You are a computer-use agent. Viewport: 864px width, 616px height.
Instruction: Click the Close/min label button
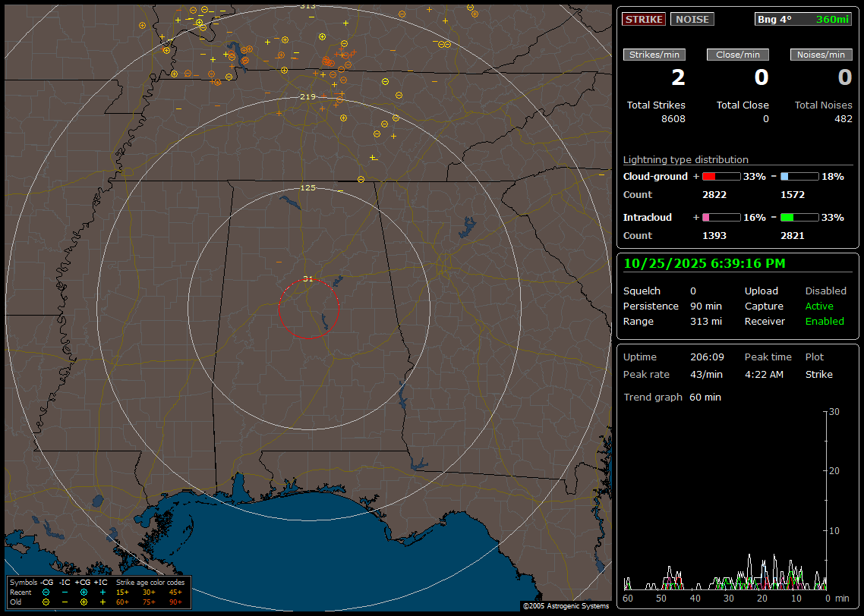click(738, 55)
